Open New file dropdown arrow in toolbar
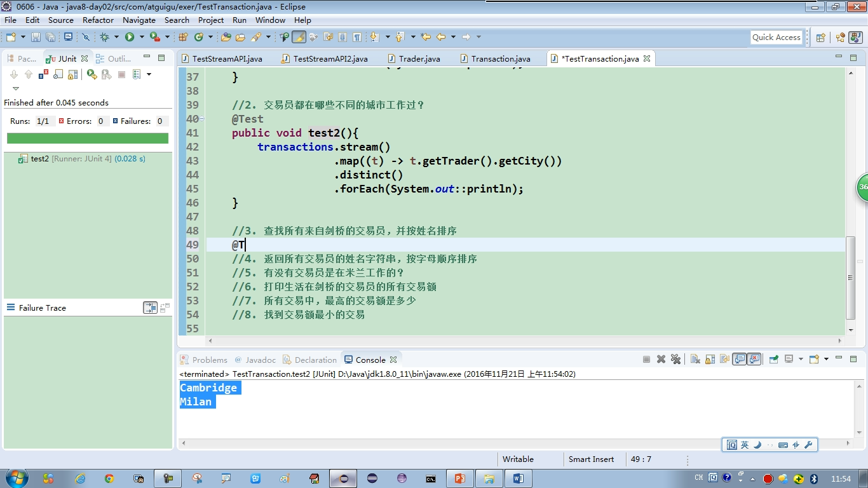Image resolution: width=868 pixels, height=488 pixels. coord(24,37)
